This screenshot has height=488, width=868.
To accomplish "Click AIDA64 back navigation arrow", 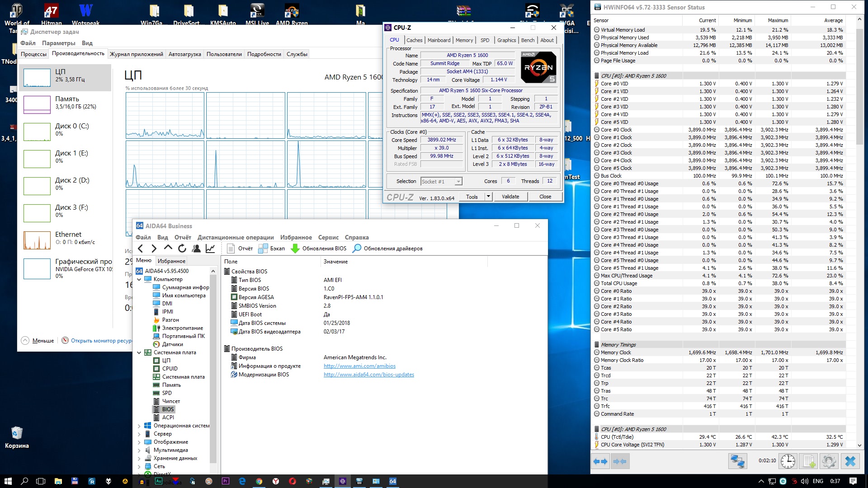I will point(141,248).
